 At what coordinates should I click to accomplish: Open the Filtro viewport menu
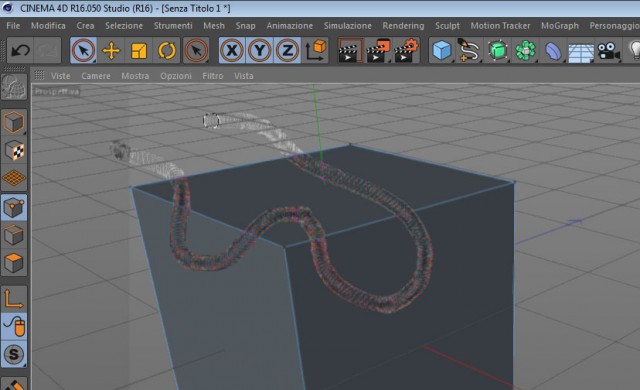(x=213, y=76)
